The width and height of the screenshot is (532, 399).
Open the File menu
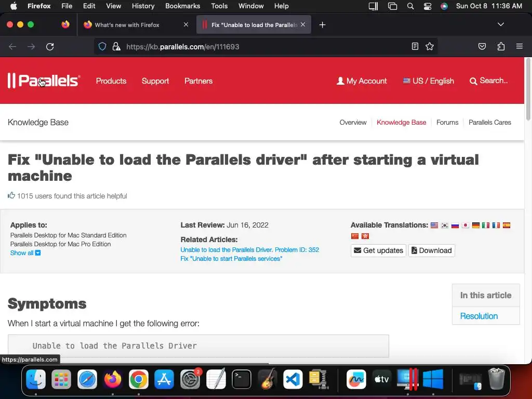66,6
